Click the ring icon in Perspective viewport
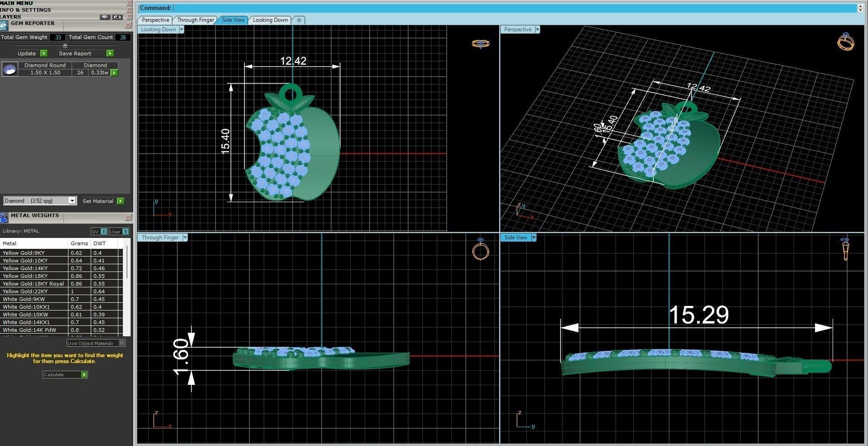Screen dimensions: 868x446 (846, 41)
